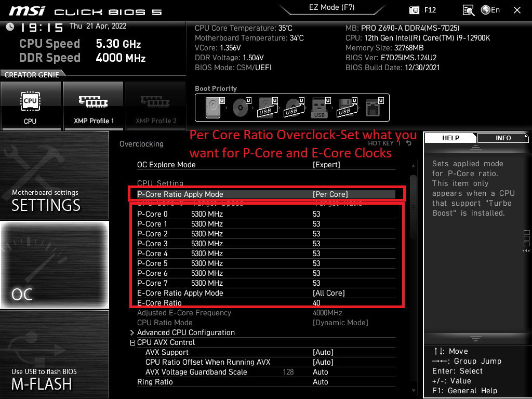This screenshot has width=532, height=399.
Task: Open the BIOS search magnifier icon
Action: pyautogui.click(x=469, y=10)
